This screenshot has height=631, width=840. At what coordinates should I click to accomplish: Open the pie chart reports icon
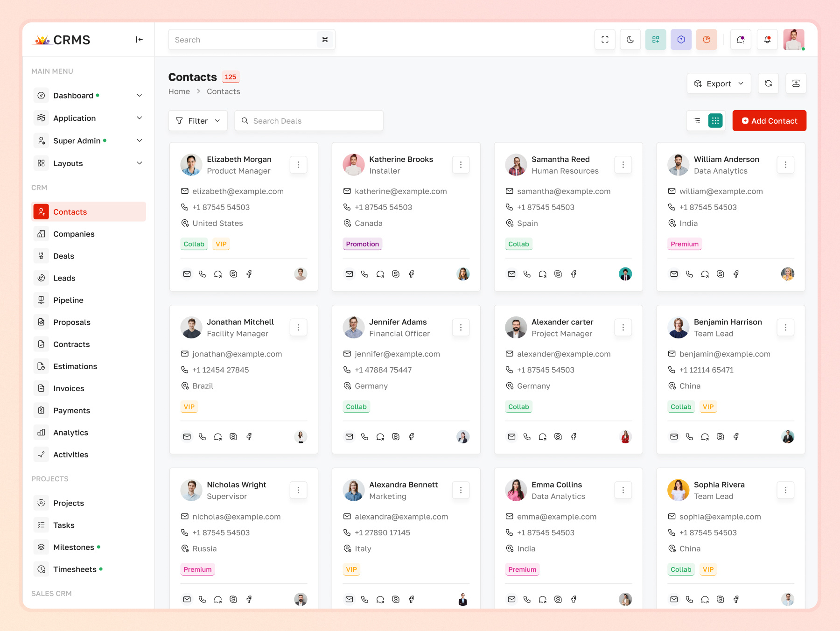[706, 40]
